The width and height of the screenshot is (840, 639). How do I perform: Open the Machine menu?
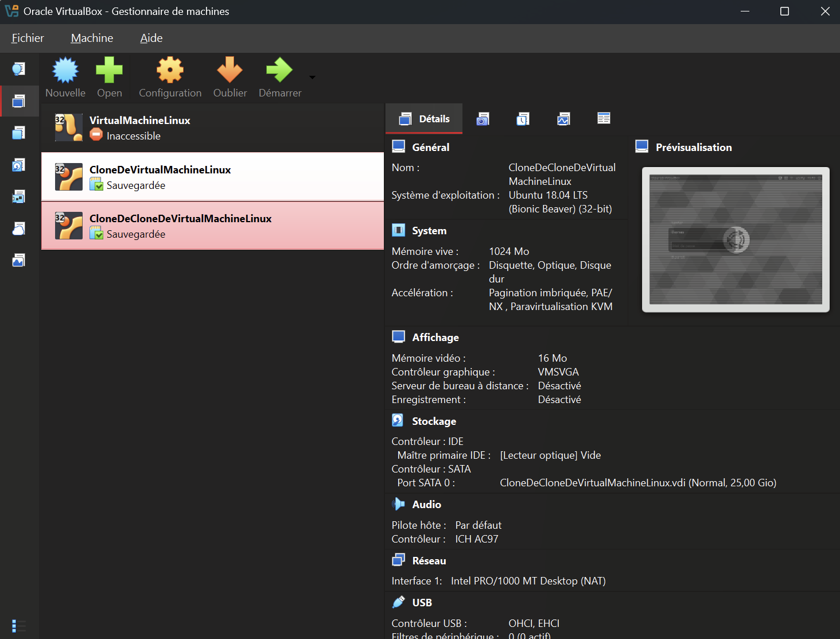click(92, 38)
